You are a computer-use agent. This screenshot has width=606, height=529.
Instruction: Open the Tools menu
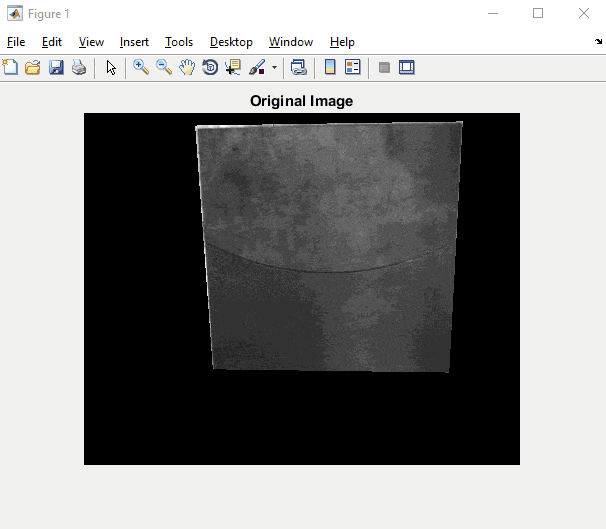(x=179, y=42)
